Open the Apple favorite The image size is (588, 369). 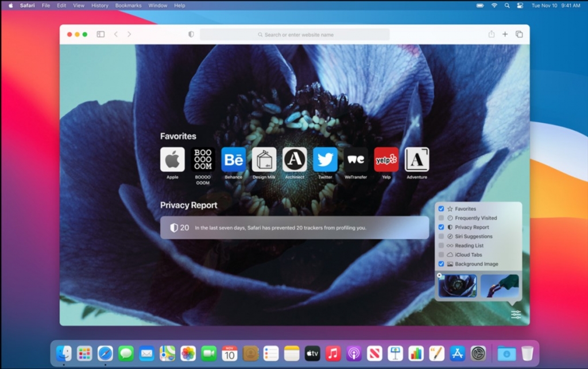pos(172,160)
